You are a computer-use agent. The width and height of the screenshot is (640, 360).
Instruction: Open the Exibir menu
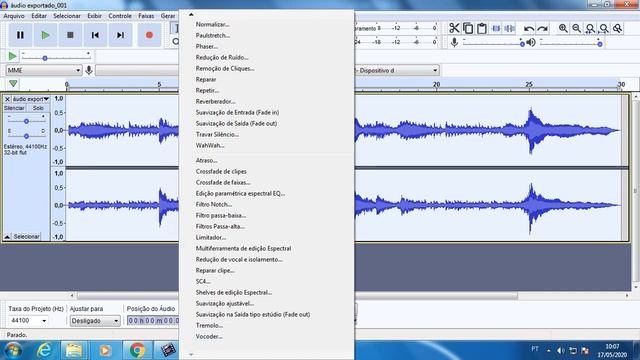pyautogui.click(x=94, y=16)
